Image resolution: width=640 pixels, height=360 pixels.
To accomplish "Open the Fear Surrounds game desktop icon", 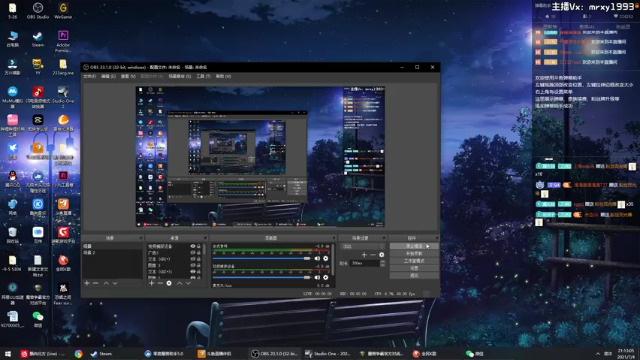I will point(63,294).
